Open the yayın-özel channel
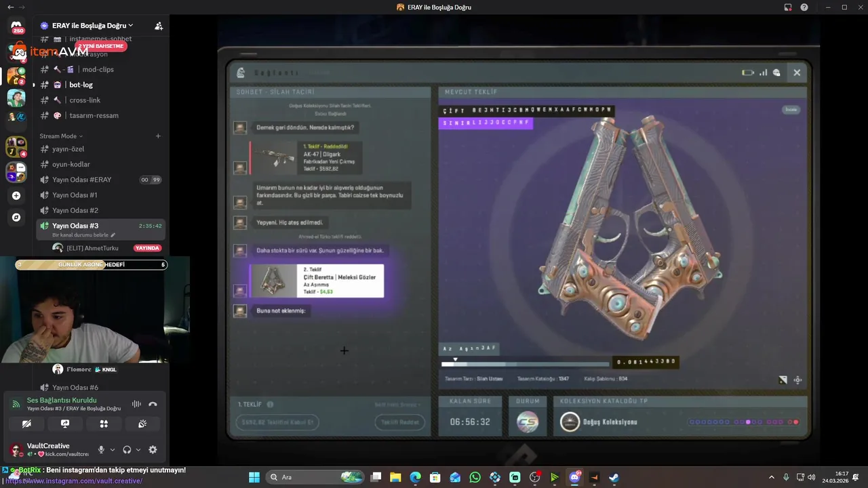This screenshot has height=488, width=868. coord(99,149)
